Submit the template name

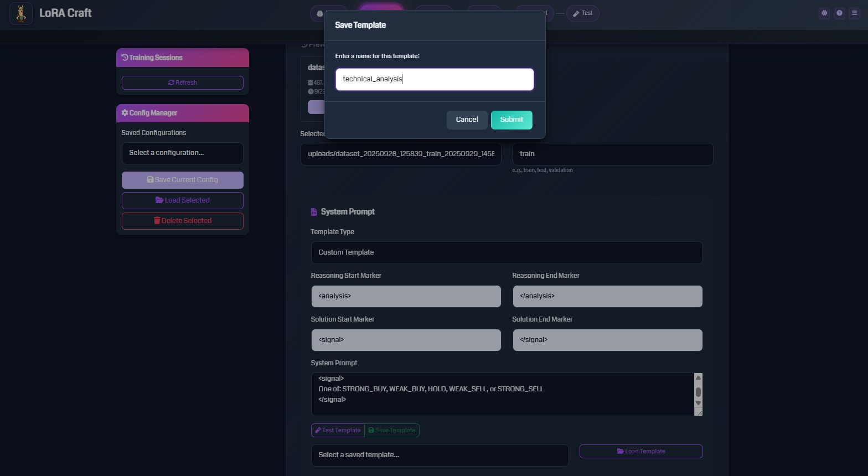pos(511,120)
